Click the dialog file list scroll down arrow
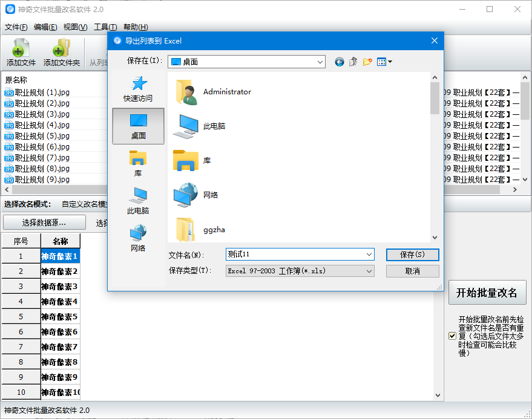Image resolution: width=532 pixels, height=419 pixels. pyautogui.click(x=435, y=237)
